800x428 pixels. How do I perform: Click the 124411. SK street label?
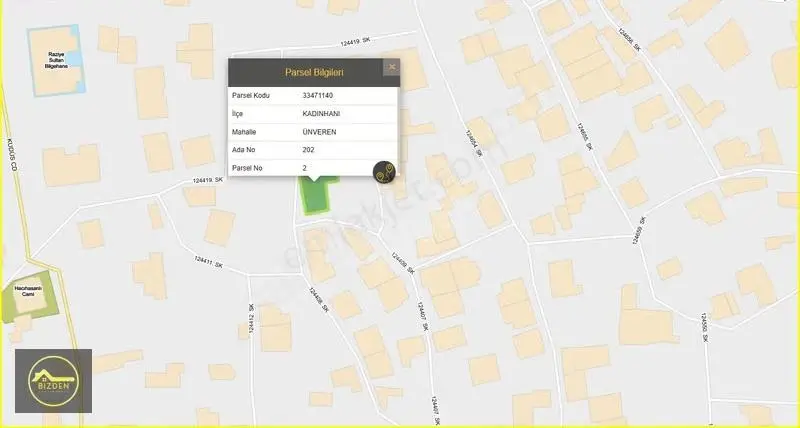tap(208, 262)
